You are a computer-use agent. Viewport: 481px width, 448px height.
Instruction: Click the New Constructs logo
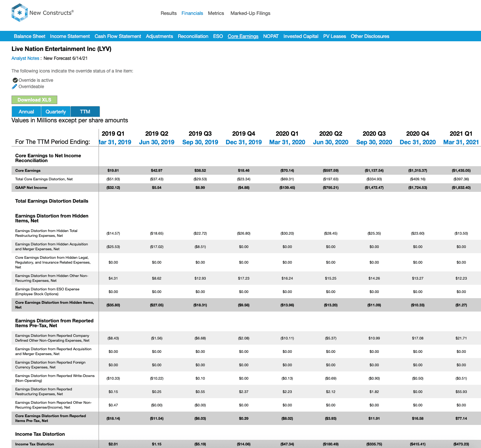click(42, 13)
